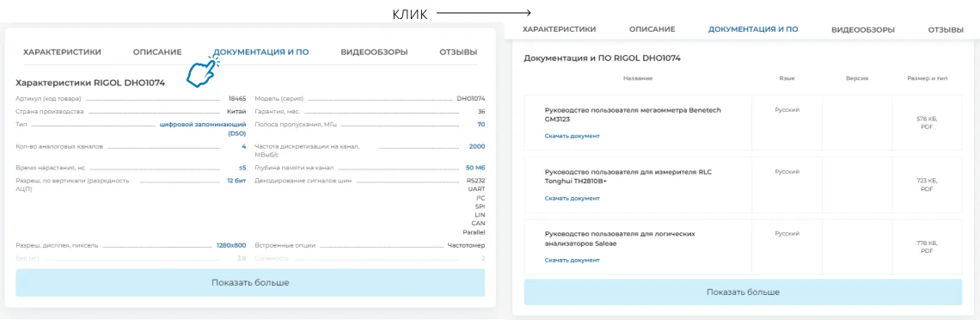Image resolution: width=980 pixels, height=320 pixels.
Task: Download the Benetech GM3123 manual document
Action: [x=572, y=136]
